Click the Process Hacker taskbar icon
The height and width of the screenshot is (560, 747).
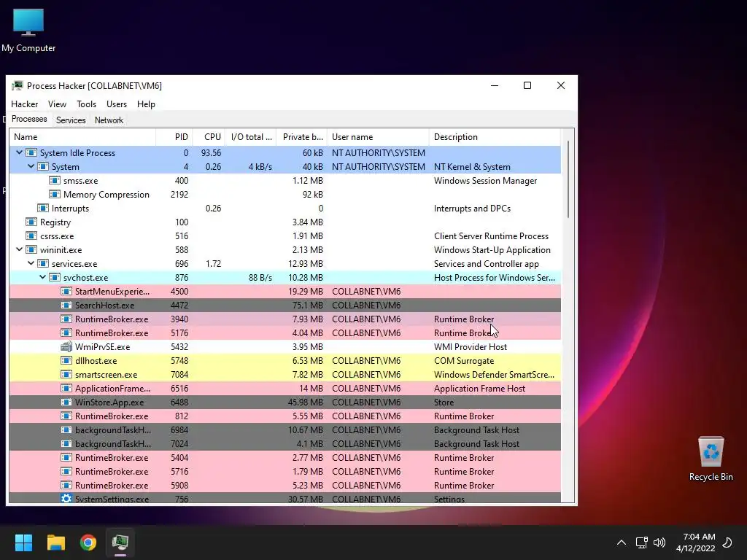point(120,542)
